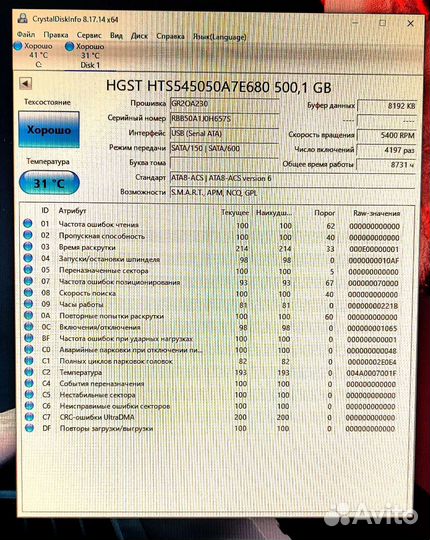Click the 31 °C temperature button
The width and height of the screenshot is (430, 540).
[49, 183]
